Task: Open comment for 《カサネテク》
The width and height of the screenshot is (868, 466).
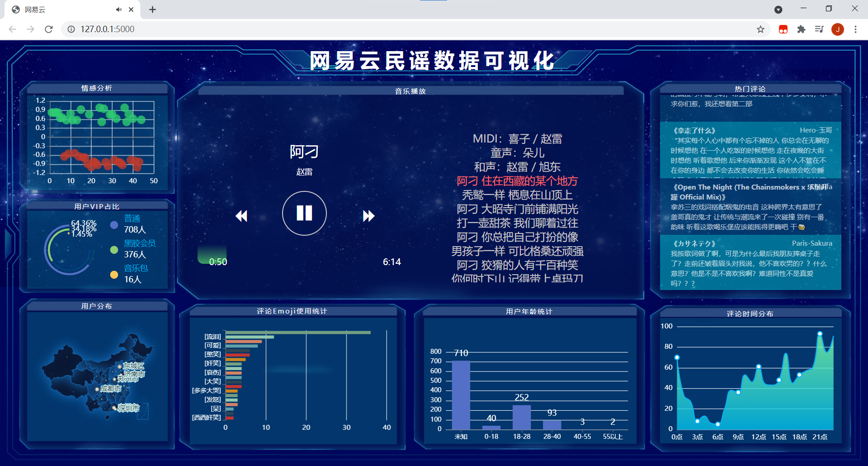Action: [750, 263]
